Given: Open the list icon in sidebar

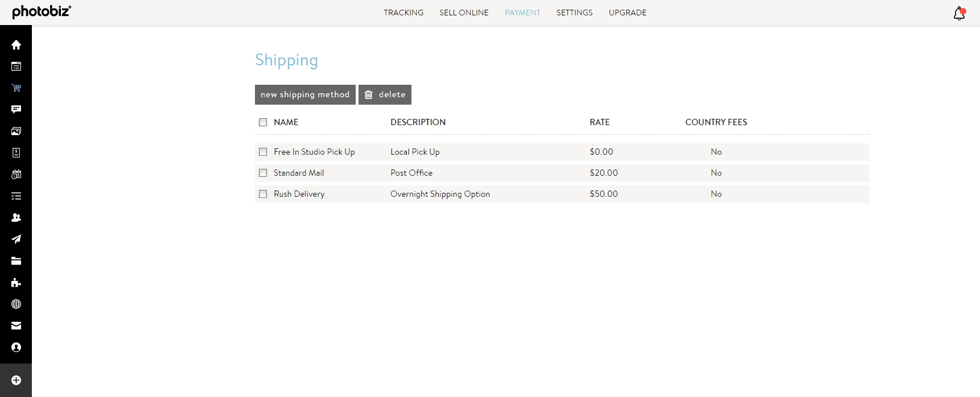Looking at the screenshot, I should point(16,196).
